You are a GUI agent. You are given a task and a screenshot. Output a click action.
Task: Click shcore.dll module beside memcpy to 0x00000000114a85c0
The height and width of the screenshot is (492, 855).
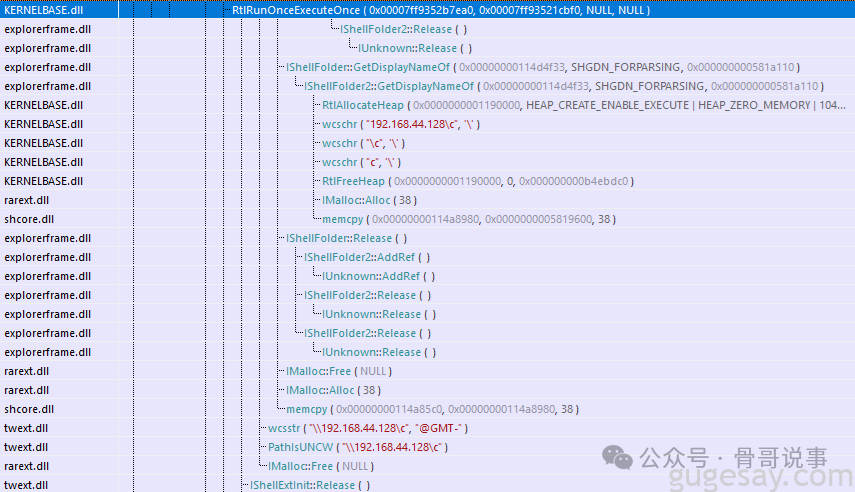click(x=29, y=409)
